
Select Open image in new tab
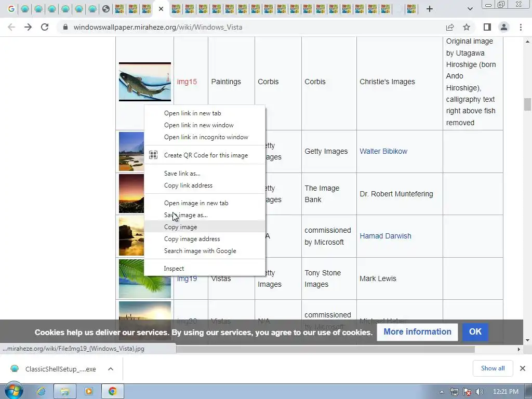pyautogui.click(x=205, y=203)
